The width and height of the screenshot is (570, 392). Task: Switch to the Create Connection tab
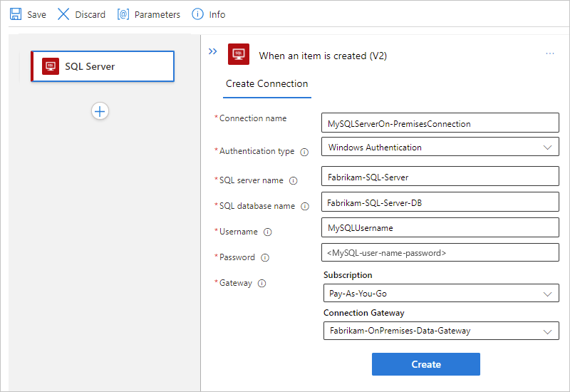pyautogui.click(x=266, y=84)
